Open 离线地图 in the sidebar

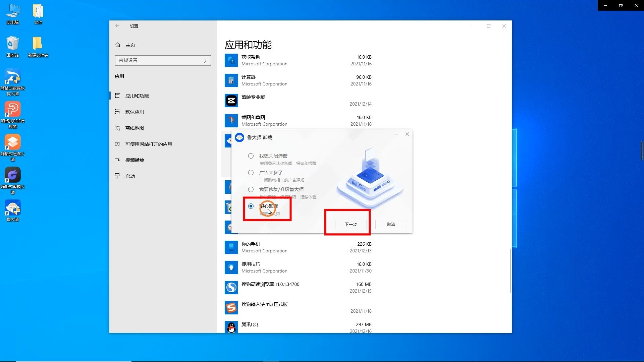point(163,128)
